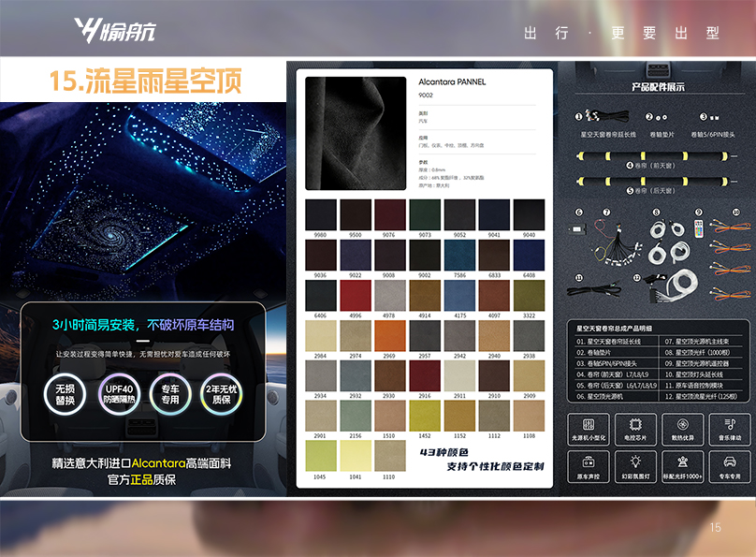Viewport: 756px width, 557px height.
Task: Click the 2年无忧质保 circular badge
Action: tap(220, 394)
